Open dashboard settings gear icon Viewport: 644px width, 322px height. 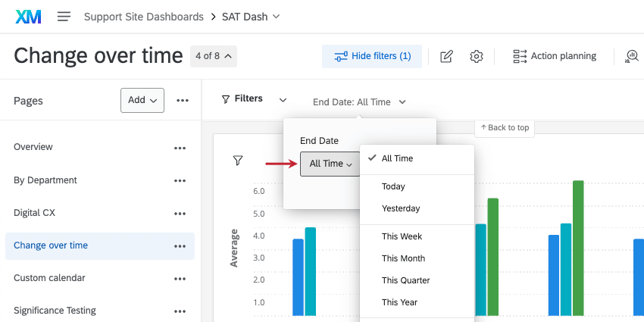coord(477,56)
